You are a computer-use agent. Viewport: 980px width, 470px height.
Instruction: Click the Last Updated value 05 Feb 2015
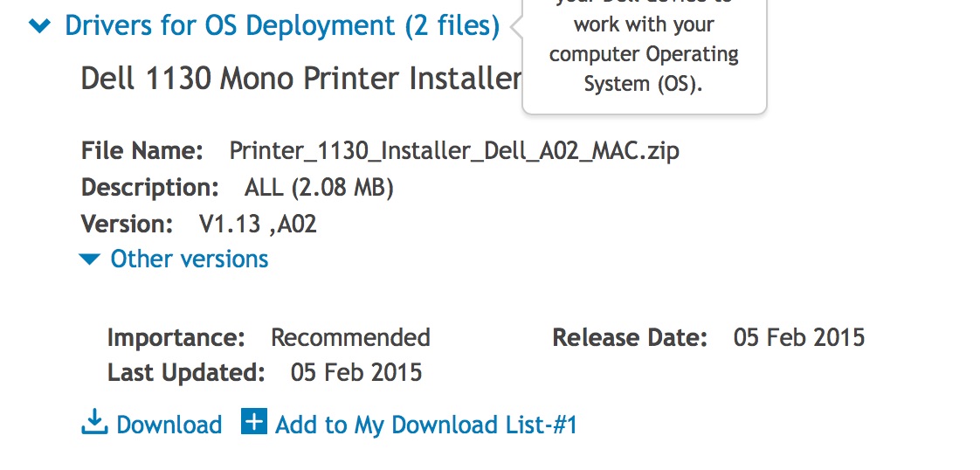355,373
